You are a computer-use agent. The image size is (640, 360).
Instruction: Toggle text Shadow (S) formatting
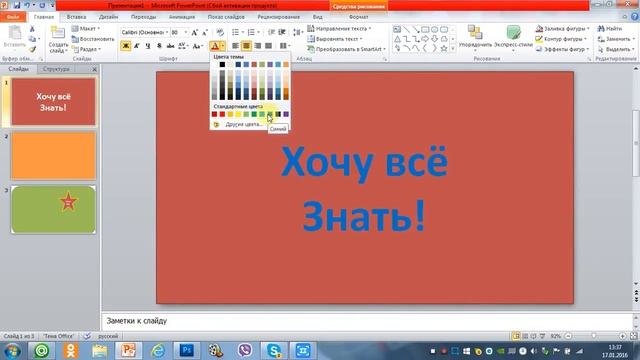point(159,46)
